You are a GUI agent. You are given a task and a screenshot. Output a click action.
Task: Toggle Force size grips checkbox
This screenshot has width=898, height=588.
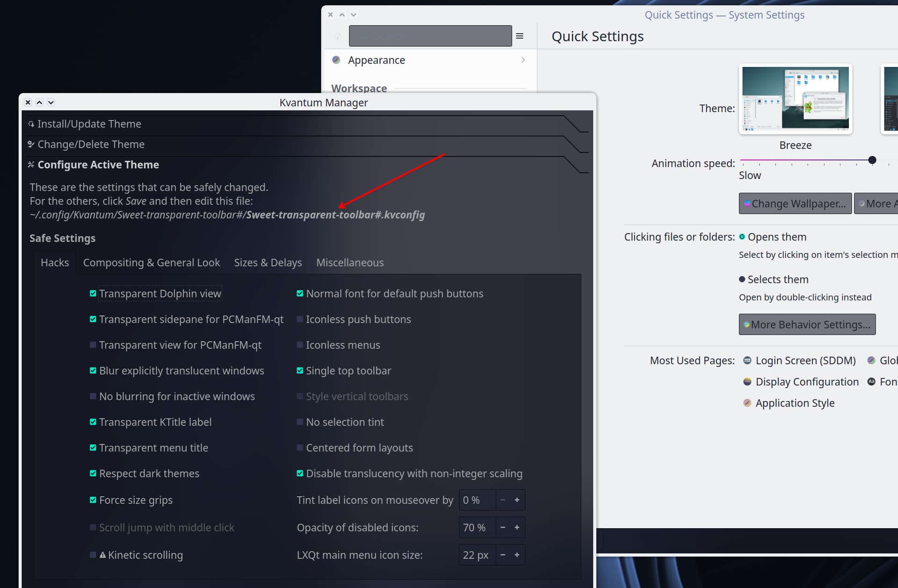(93, 500)
